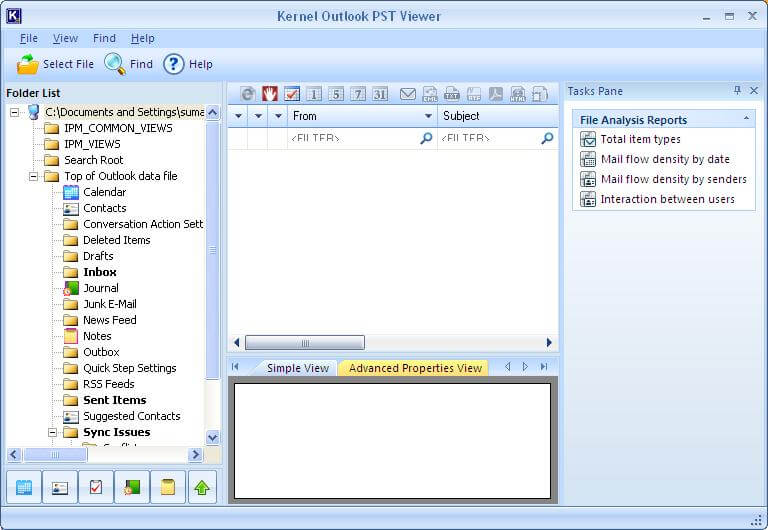Pin the Tasks Pane
This screenshot has width=768, height=530.
[737, 90]
